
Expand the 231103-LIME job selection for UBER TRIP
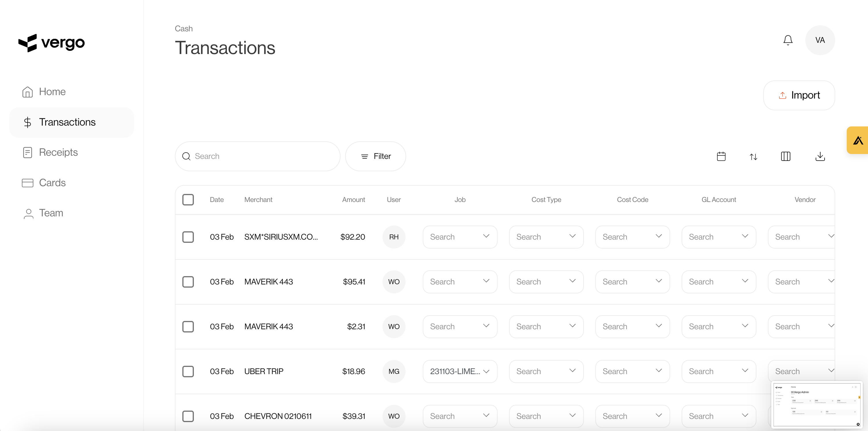(x=460, y=371)
